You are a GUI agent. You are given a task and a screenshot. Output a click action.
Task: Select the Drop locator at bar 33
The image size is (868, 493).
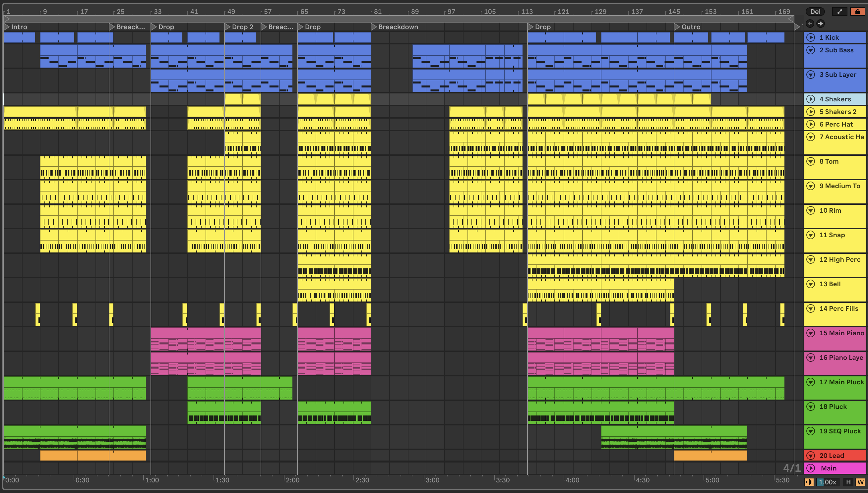click(162, 27)
